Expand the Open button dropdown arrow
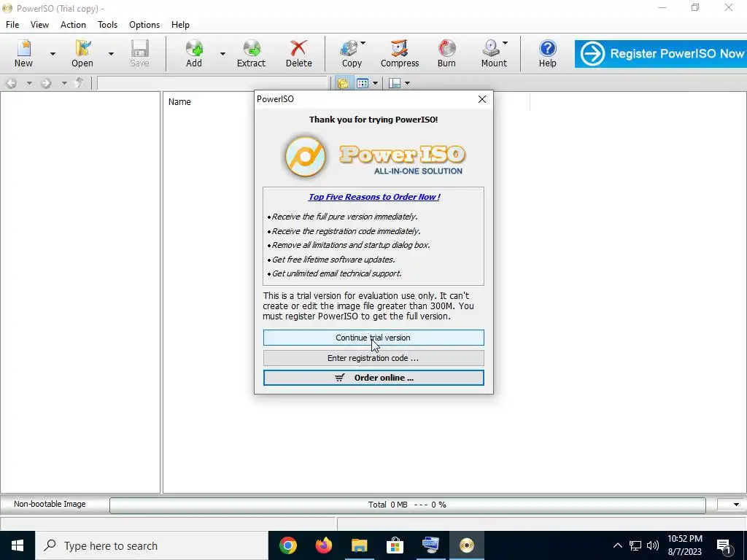 [x=111, y=54]
